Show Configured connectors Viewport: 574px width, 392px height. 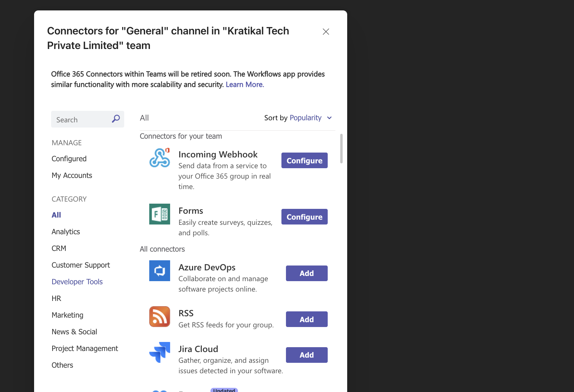coord(69,159)
